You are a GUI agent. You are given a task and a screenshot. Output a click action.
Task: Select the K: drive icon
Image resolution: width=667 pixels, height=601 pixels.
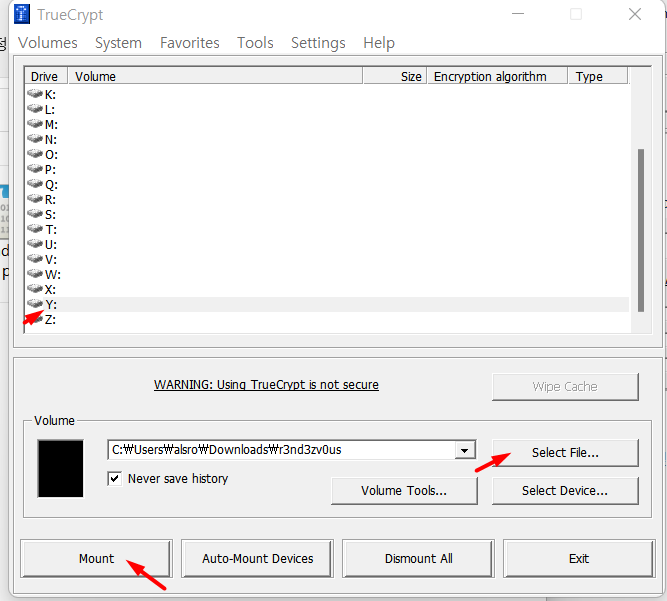point(35,94)
